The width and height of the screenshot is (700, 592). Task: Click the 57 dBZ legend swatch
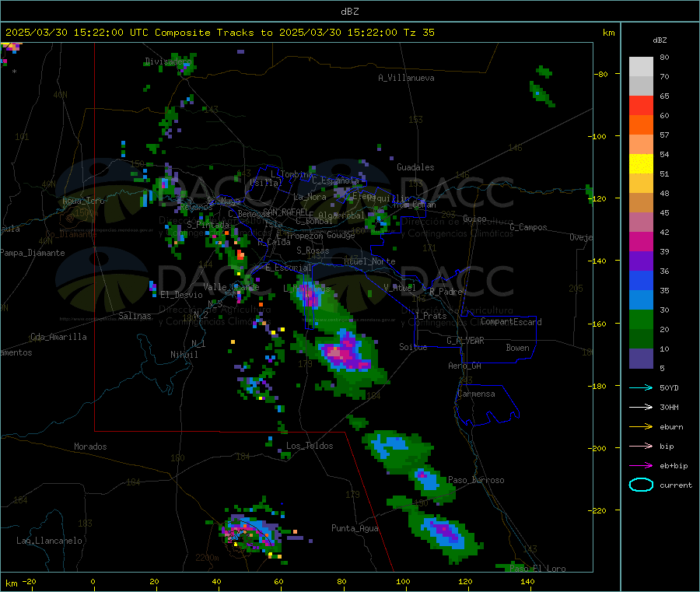(x=641, y=125)
